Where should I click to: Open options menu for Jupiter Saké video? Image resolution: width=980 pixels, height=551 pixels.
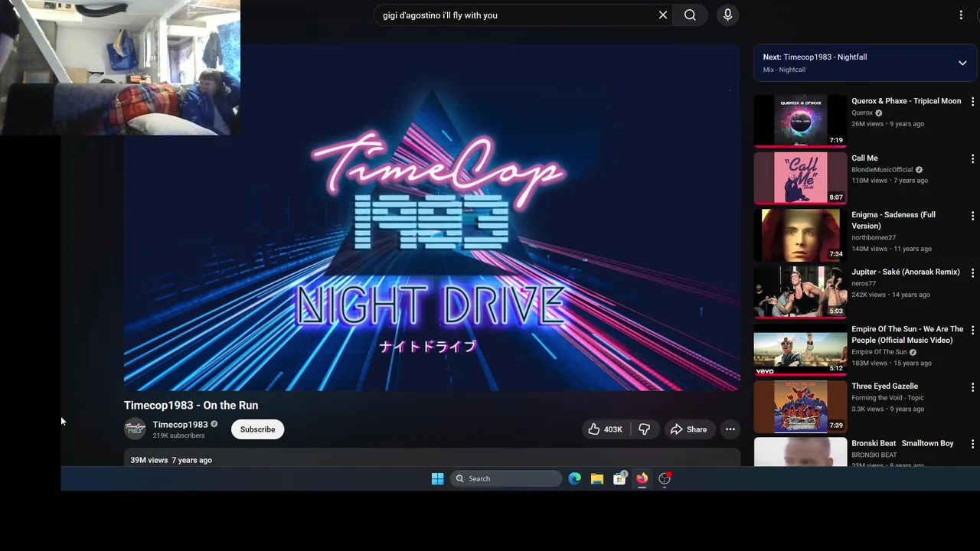pos(972,272)
